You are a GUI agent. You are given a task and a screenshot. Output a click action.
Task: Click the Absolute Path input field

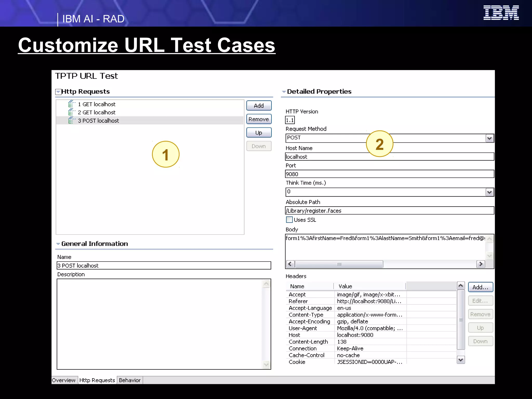390,211
